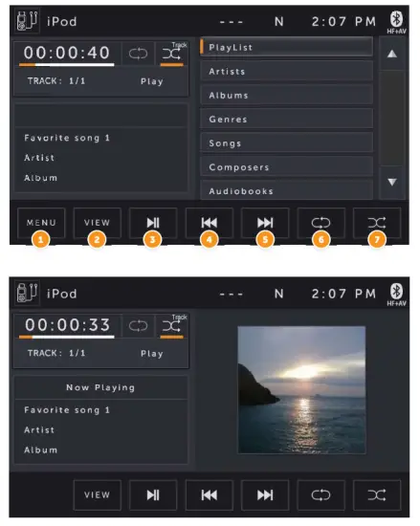Click Bluetooth HF+AV icon in top screen
Screen dimensions: 420x526
396,22
